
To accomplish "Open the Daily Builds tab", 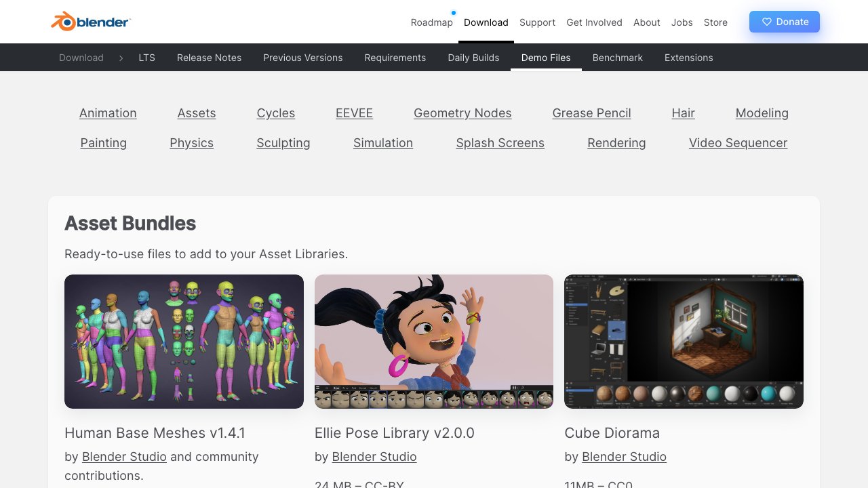I will point(473,58).
